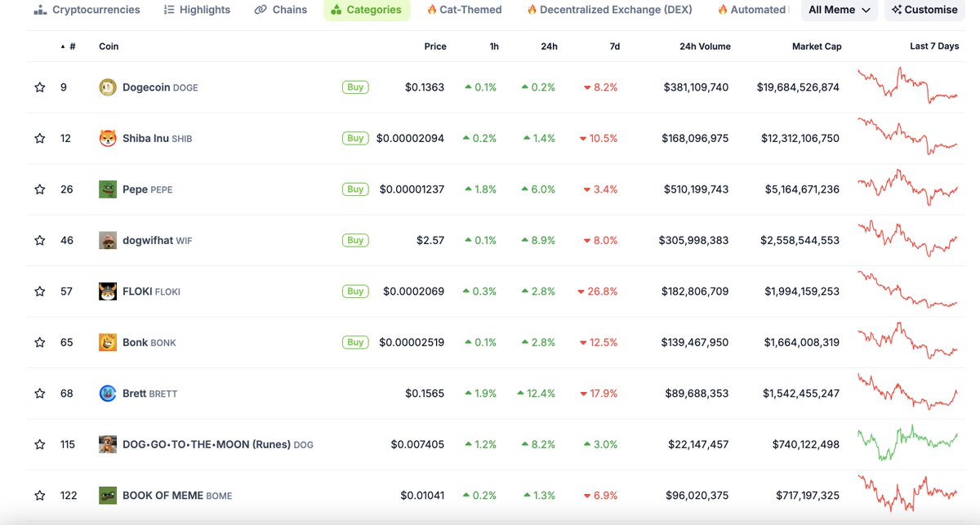Image resolution: width=980 pixels, height=525 pixels.
Task: Click the FLOKI coin logo
Action: pyautogui.click(x=108, y=291)
